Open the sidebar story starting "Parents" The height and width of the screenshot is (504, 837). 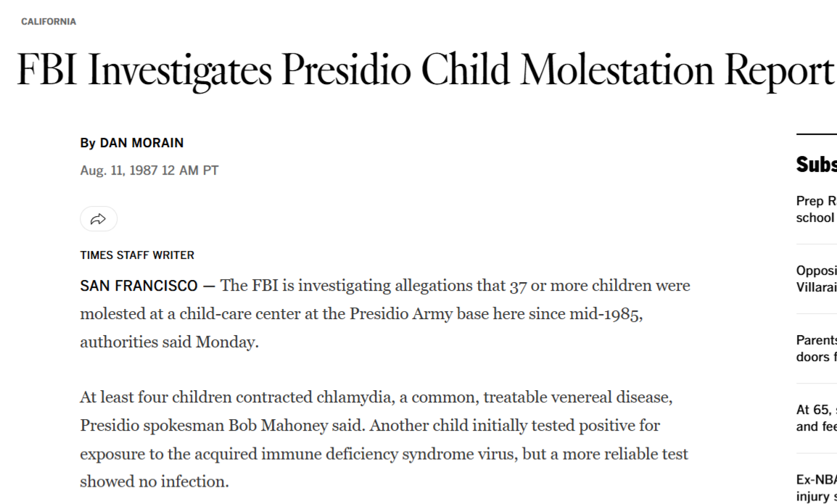click(816, 348)
